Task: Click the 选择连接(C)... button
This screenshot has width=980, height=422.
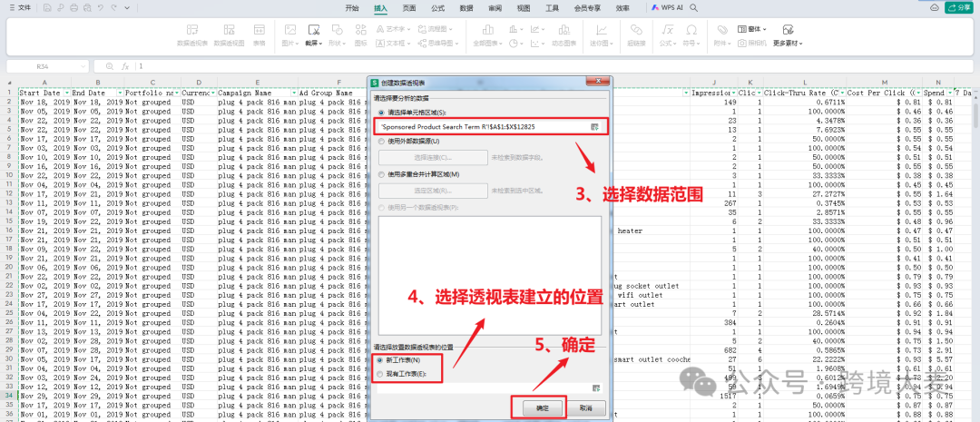Action: 433,157
